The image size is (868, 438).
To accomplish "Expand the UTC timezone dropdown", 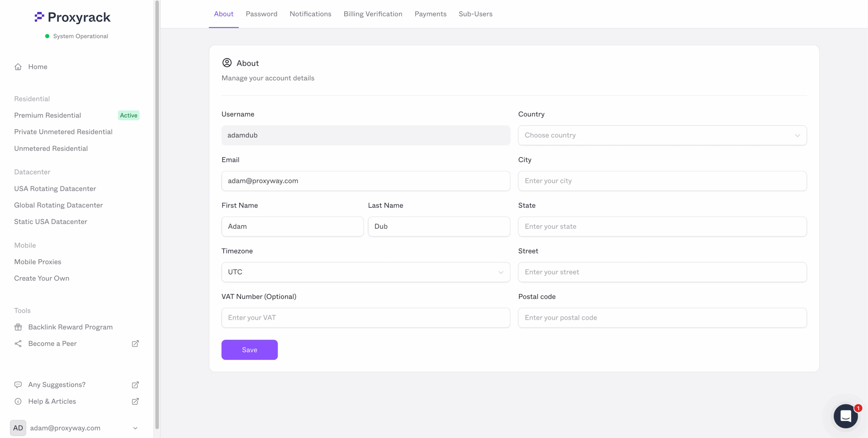I will tap(366, 272).
